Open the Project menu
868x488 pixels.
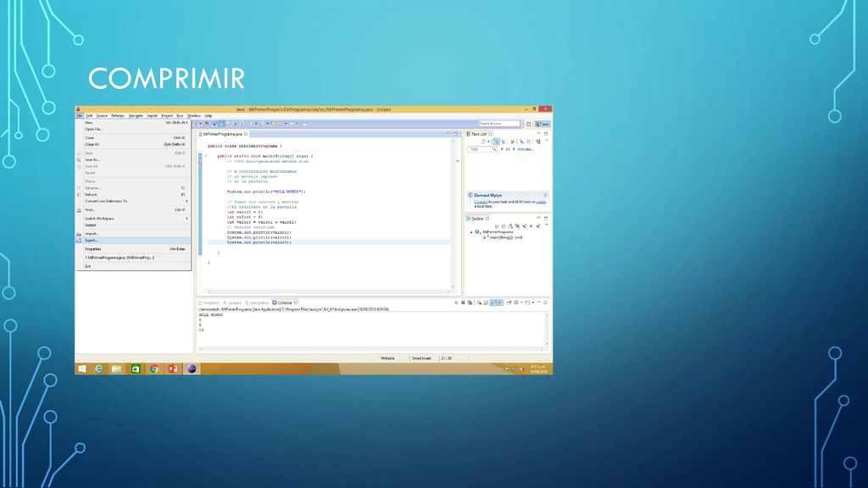tap(167, 115)
